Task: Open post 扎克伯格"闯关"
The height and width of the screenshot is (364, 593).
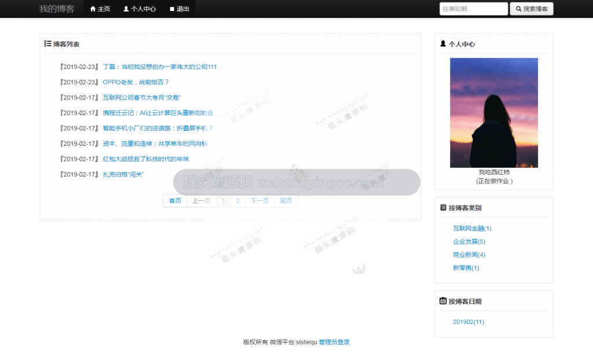Action: [123, 175]
